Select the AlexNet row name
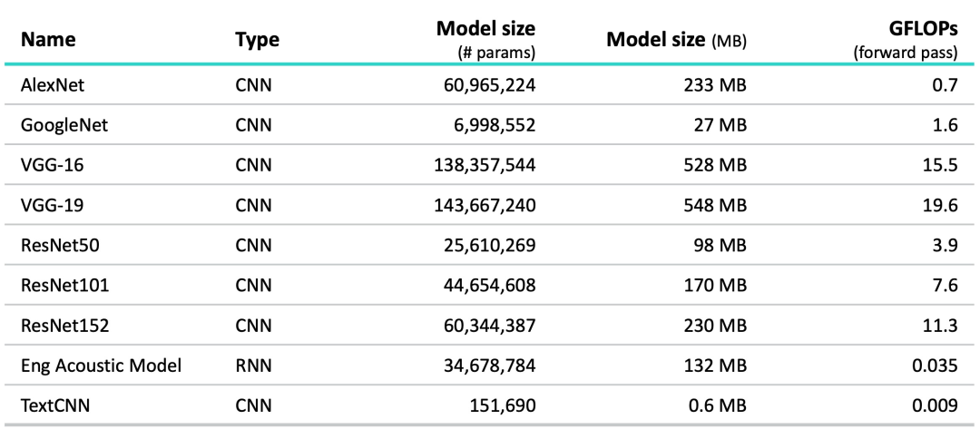The width and height of the screenshot is (980, 429). 53,85
